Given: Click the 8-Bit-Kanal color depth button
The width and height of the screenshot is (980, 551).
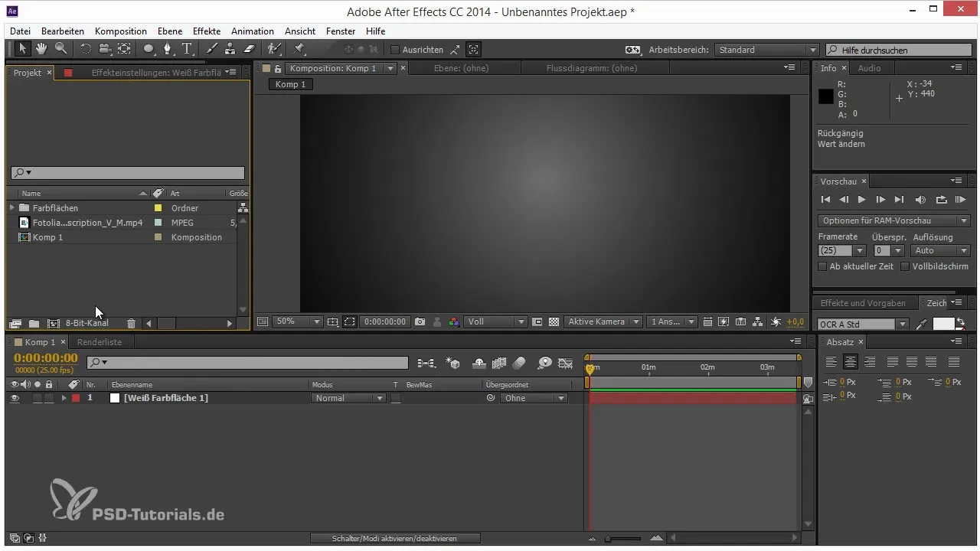Looking at the screenshot, I should pos(87,323).
